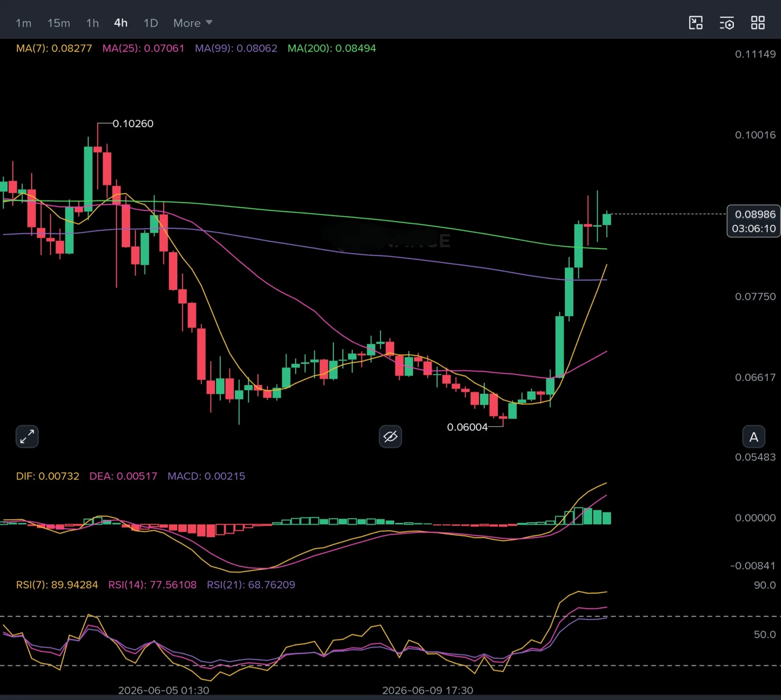Click the RSI(21): 68.76209 label

(x=251, y=585)
